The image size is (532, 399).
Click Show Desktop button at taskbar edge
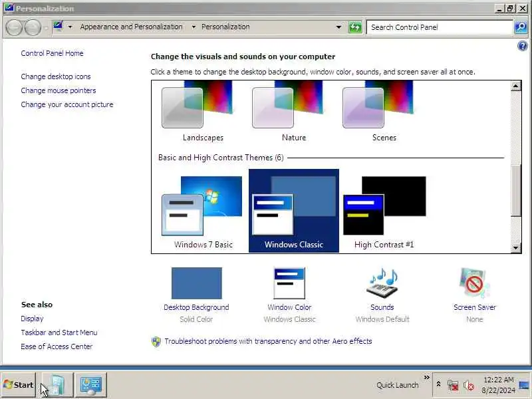[x=524, y=385]
